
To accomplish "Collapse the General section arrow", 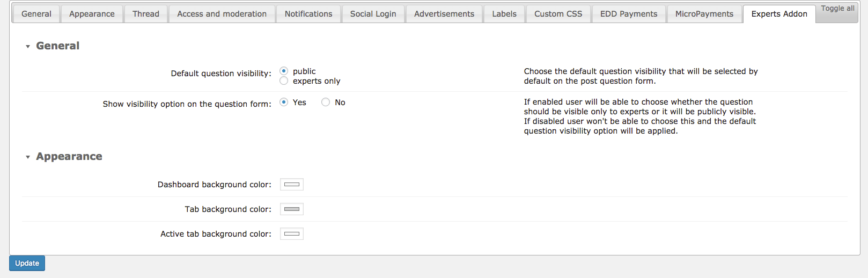I will [28, 47].
